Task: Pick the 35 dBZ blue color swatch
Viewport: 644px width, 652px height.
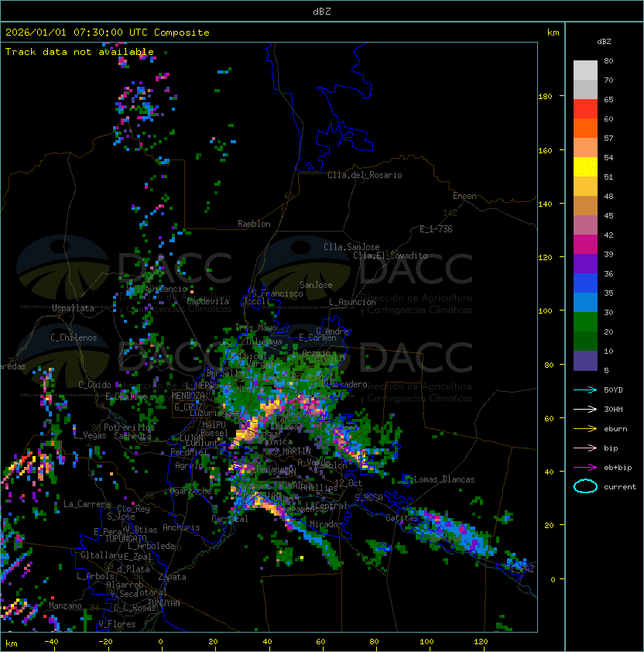Action: 585,303
